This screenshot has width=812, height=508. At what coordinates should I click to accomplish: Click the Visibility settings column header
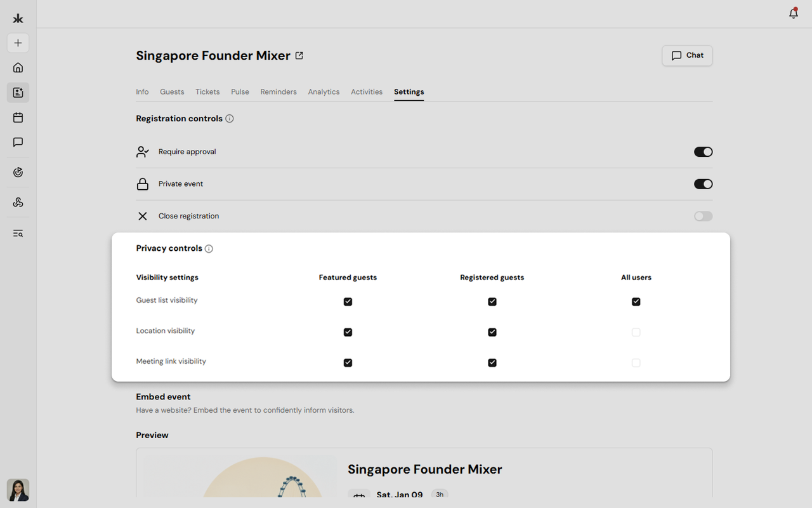pos(167,277)
